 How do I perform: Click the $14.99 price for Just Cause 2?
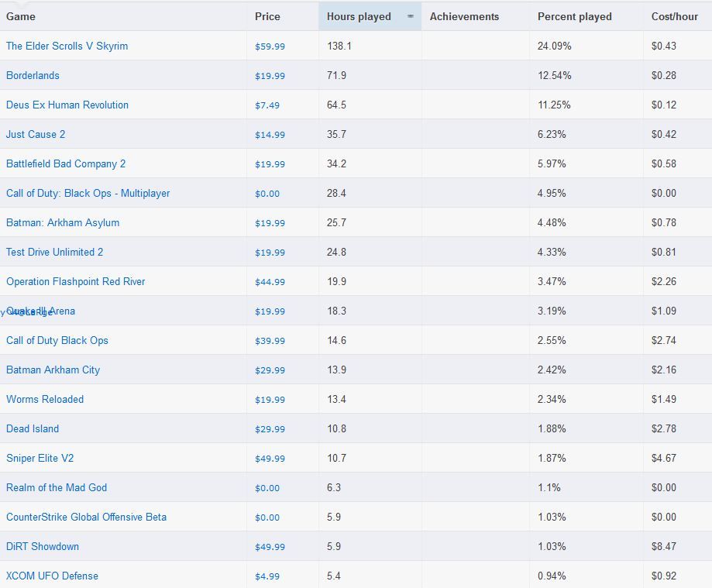(x=270, y=135)
